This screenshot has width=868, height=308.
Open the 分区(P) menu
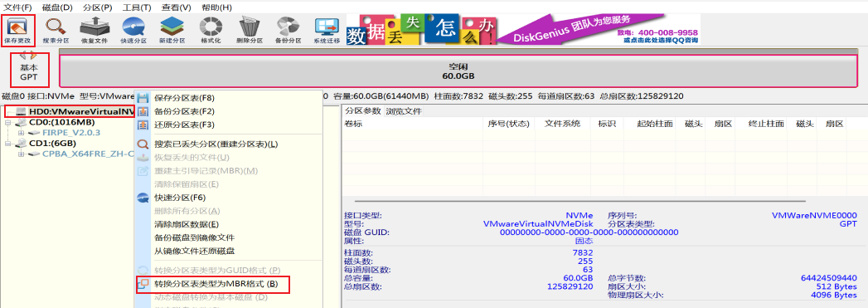tap(98, 7)
